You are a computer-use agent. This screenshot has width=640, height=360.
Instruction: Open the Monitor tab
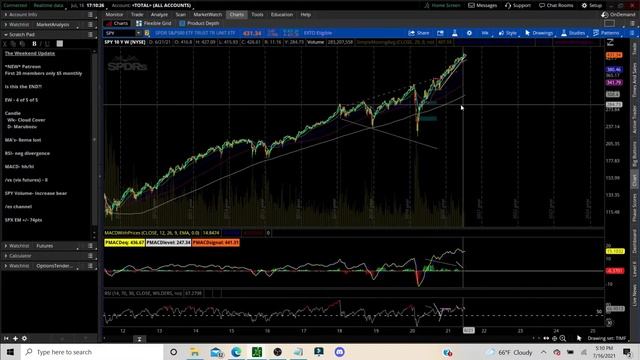click(x=114, y=14)
